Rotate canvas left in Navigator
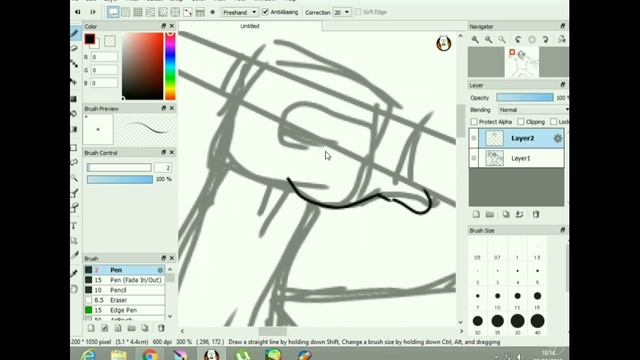640x360 pixels. click(x=518, y=40)
